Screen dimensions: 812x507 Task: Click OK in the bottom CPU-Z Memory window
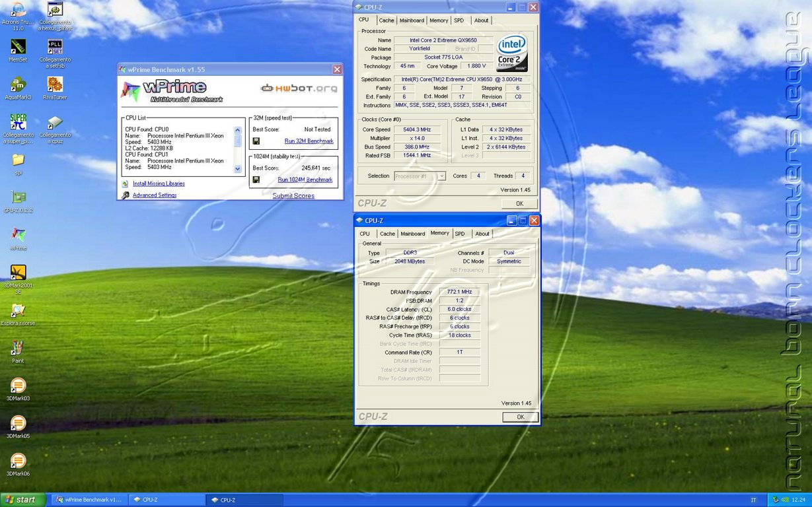coord(520,417)
